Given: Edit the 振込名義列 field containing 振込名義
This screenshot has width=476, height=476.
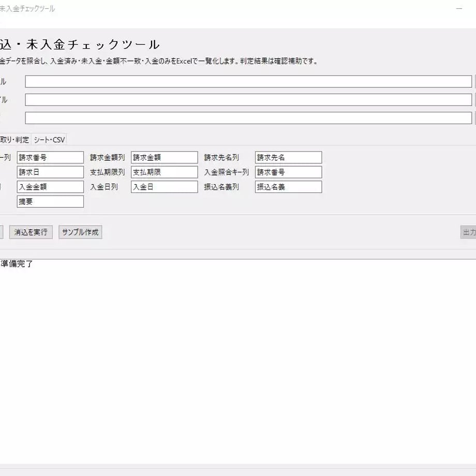Looking at the screenshot, I should point(288,187).
